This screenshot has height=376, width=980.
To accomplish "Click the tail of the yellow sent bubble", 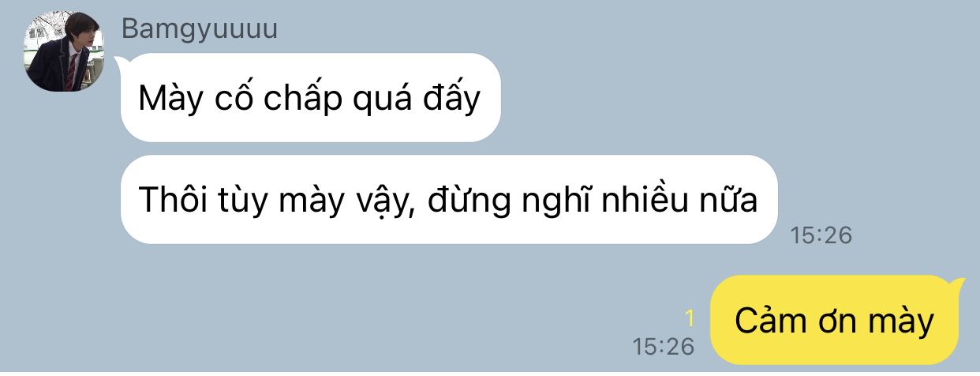I will [957, 283].
